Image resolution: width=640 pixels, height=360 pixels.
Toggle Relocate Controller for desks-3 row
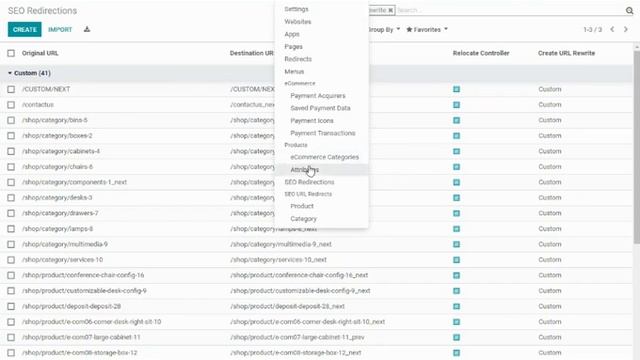[456, 198]
